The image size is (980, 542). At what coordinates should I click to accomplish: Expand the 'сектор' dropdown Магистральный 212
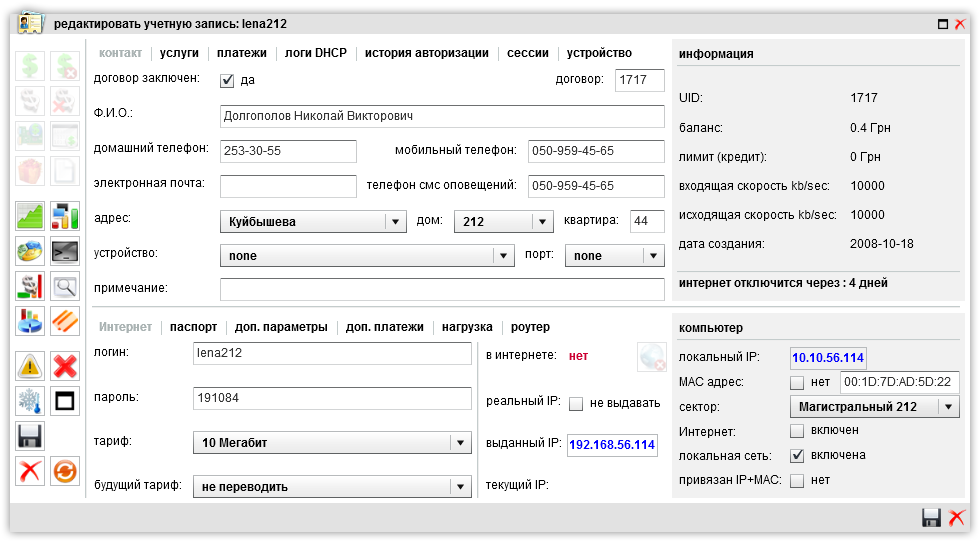click(x=873, y=407)
